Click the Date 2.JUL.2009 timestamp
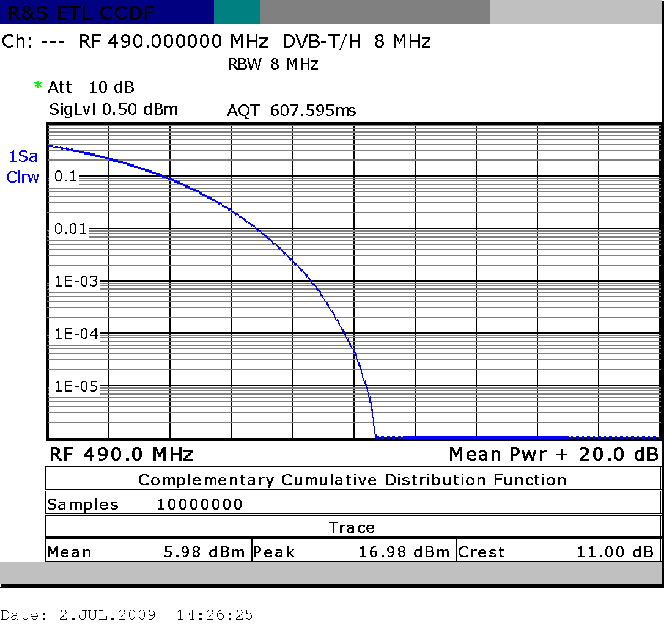 click(x=127, y=615)
